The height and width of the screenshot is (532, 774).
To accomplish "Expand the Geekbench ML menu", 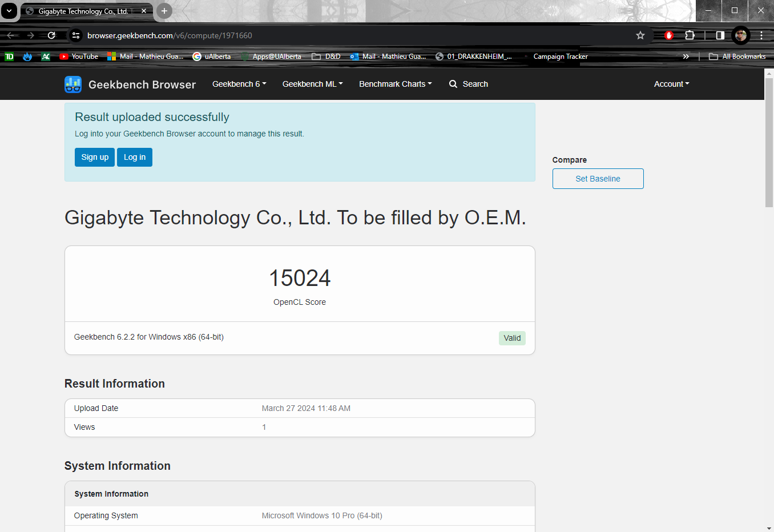I will pos(313,84).
